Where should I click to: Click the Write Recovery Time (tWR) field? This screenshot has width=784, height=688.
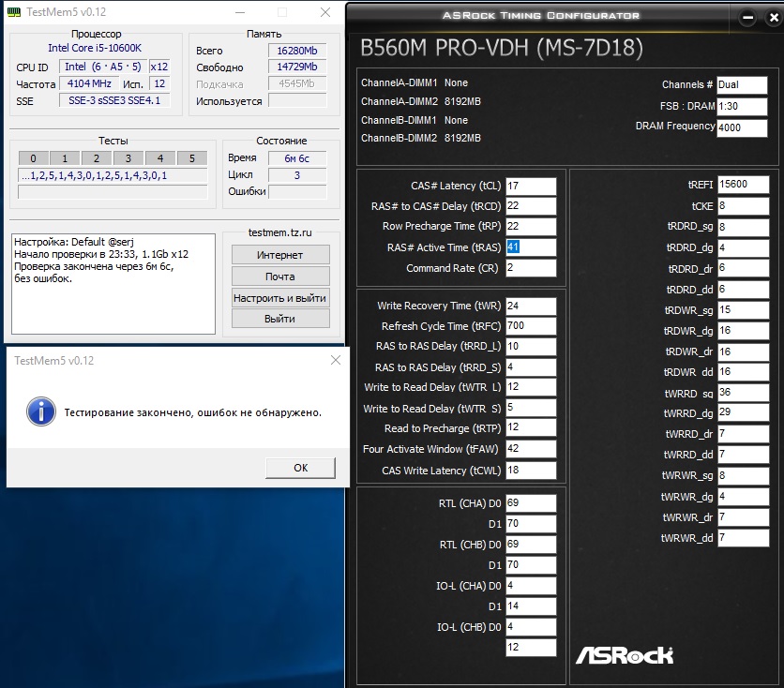(x=531, y=306)
